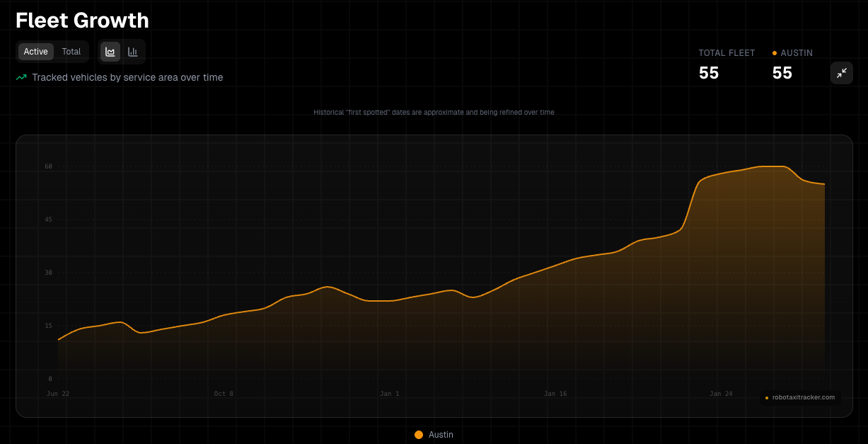Click the orange dot beside AUSTIN stat
The image size is (868, 444).
(x=775, y=53)
